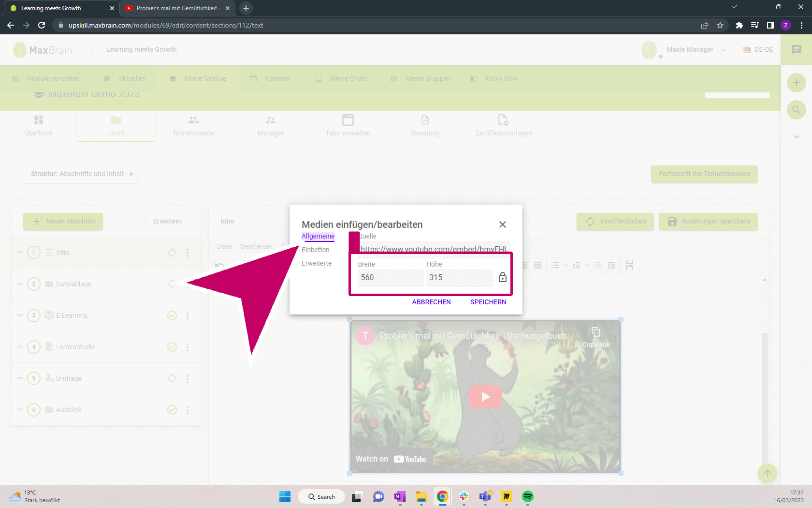Click the Quelle URL input field
This screenshot has height=508, width=812.
tap(435, 249)
